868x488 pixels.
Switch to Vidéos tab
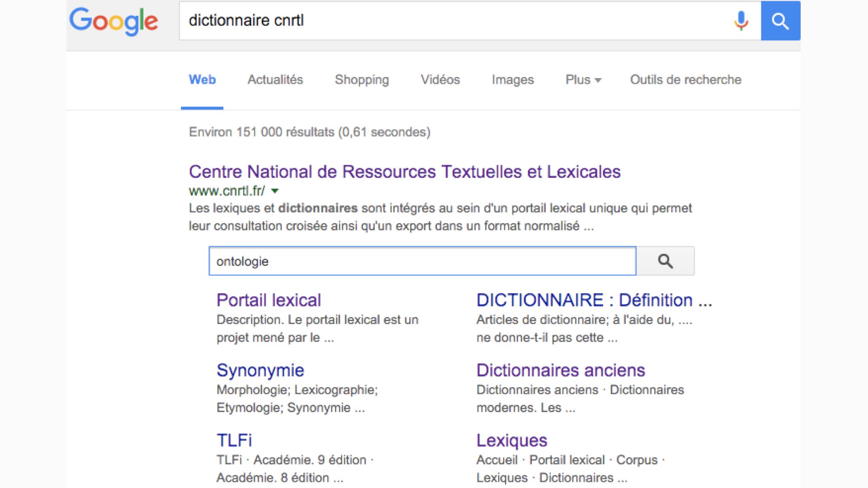(440, 80)
